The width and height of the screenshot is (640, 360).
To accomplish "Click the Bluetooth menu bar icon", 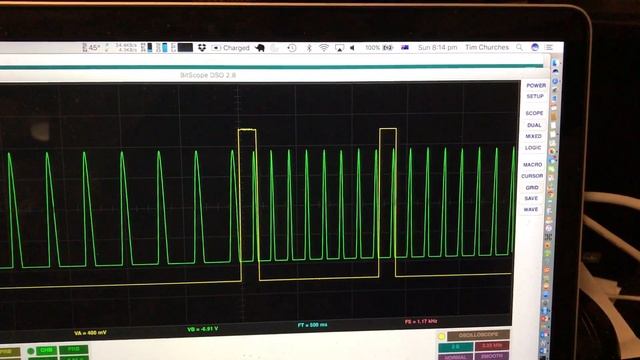I will point(309,48).
